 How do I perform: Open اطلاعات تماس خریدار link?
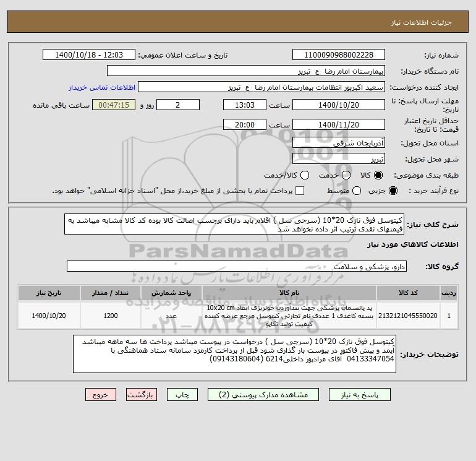coord(102,87)
